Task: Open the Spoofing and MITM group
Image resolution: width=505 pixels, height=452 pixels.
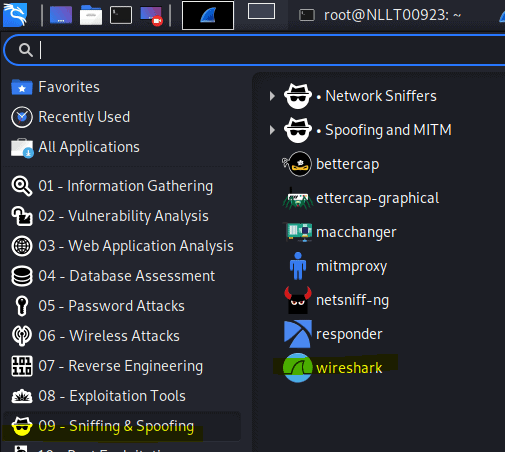Action: tap(388, 130)
